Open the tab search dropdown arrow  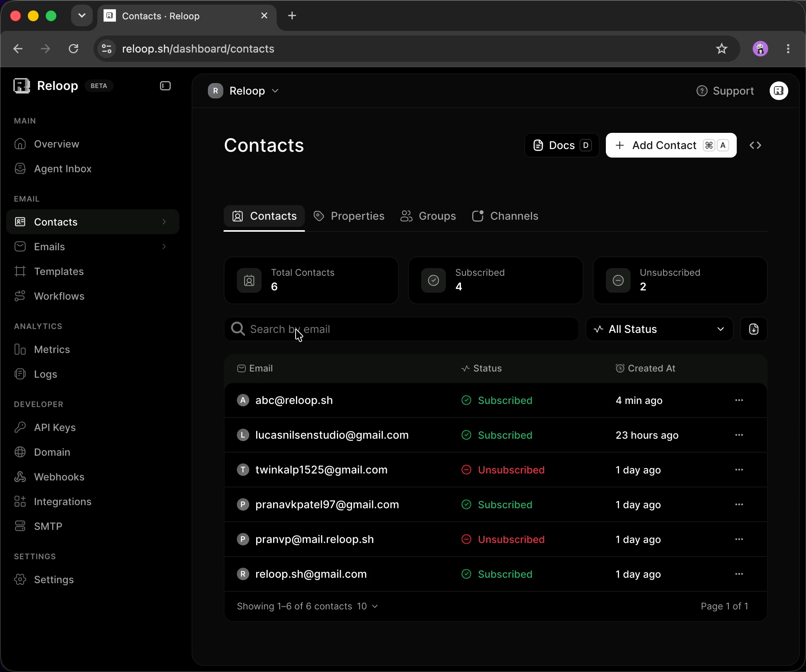(x=82, y=15)
